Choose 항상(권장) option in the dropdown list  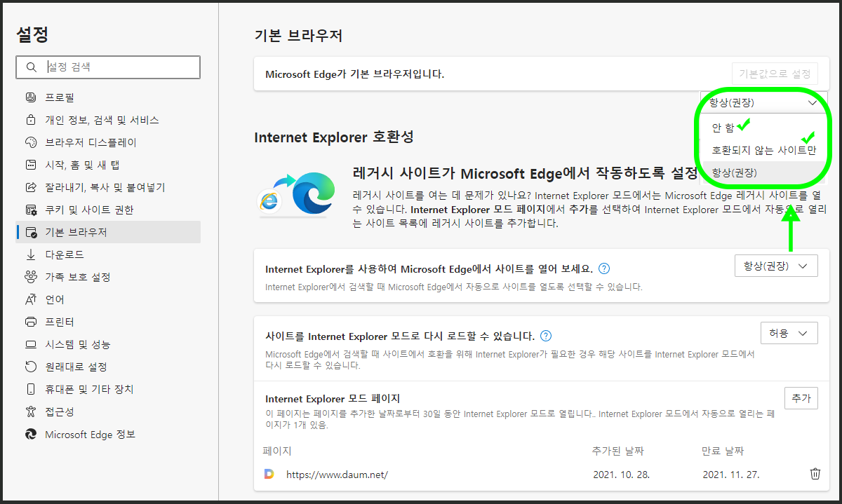click(x=764, y=172)
